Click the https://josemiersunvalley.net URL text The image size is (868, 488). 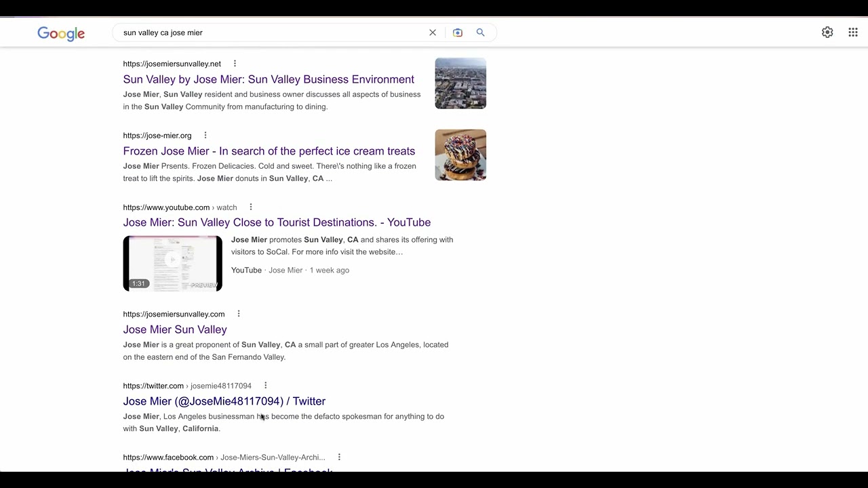tap(172, 64)
